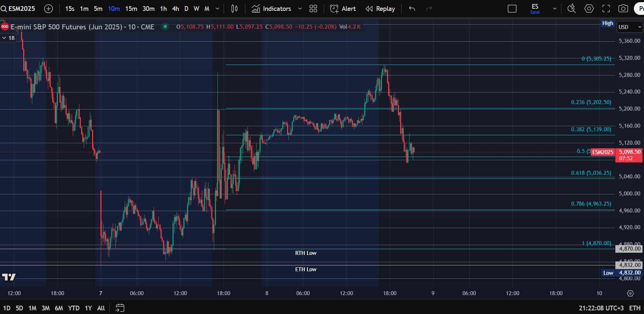
Task: Open the go to date calendar icon
Action: 120,308
